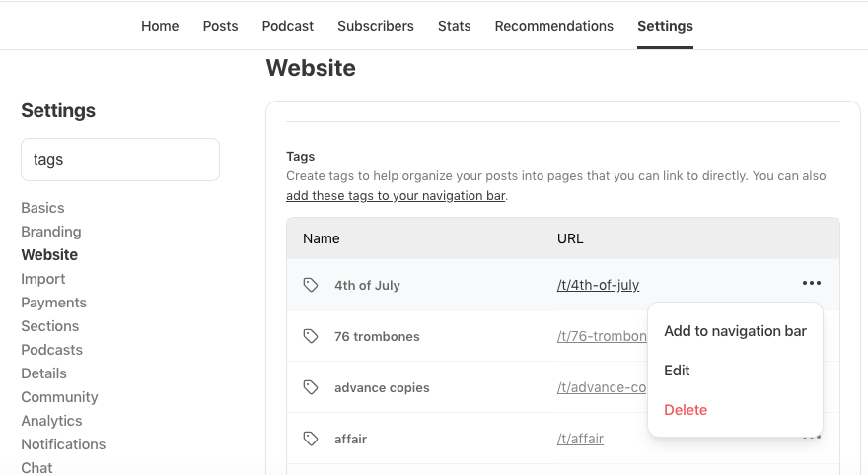Jump to Payments in the settings sidebar
The image size is (868, 475).
54,303
